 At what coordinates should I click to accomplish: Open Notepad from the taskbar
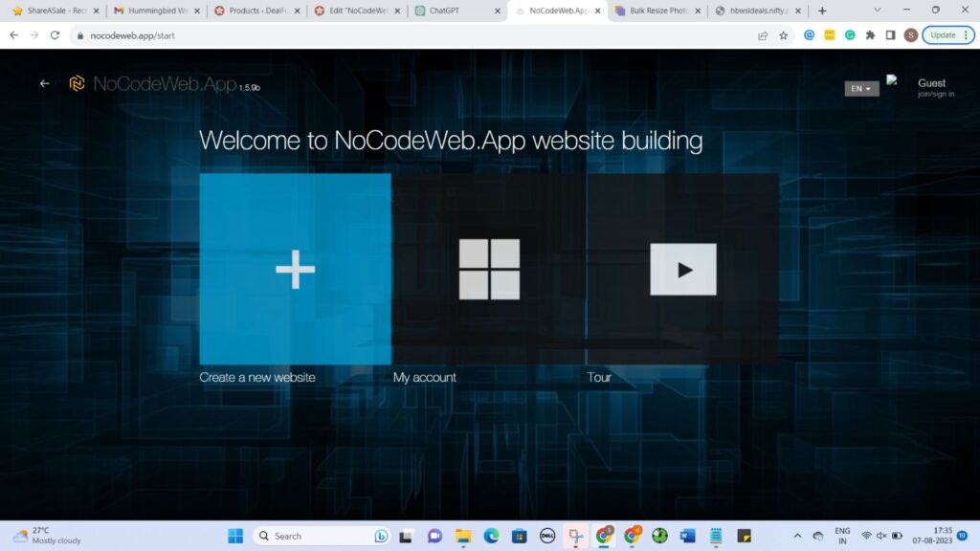(716, 536)
